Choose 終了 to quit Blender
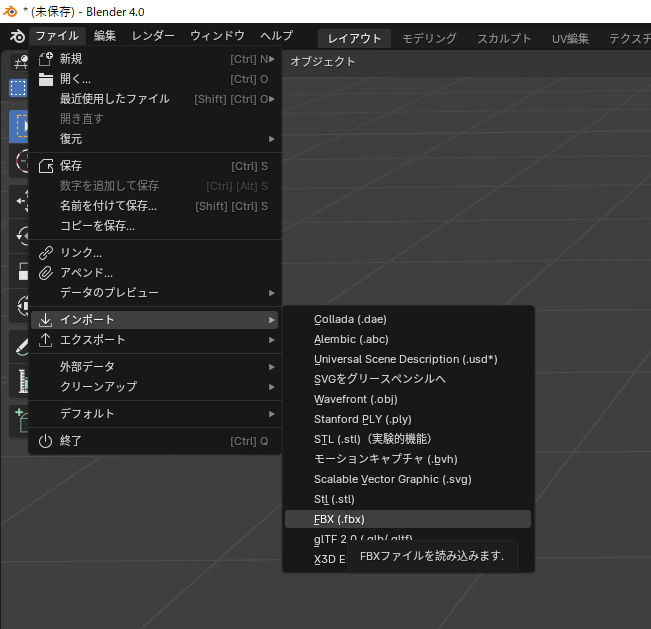 pos(155,441)
